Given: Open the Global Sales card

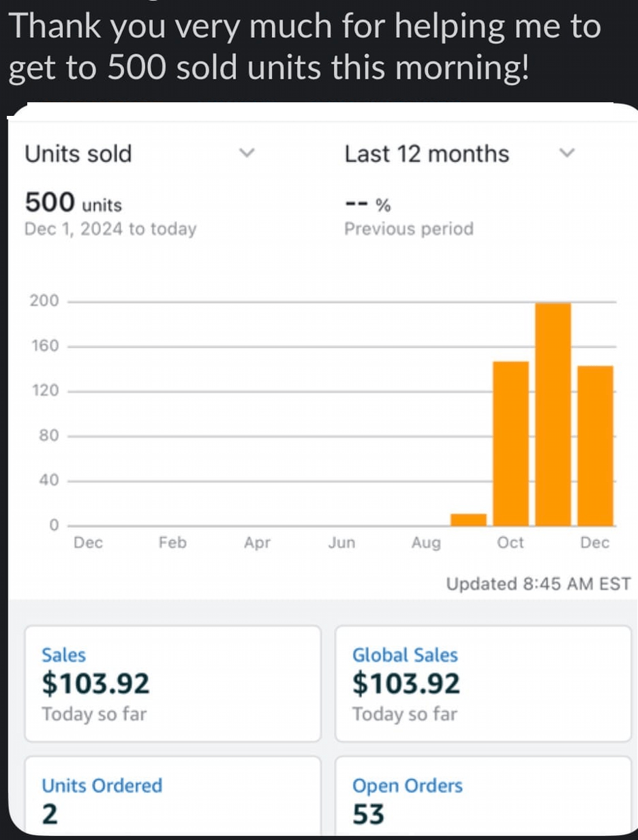Looking at the screenshot, I should pos(483,684).
